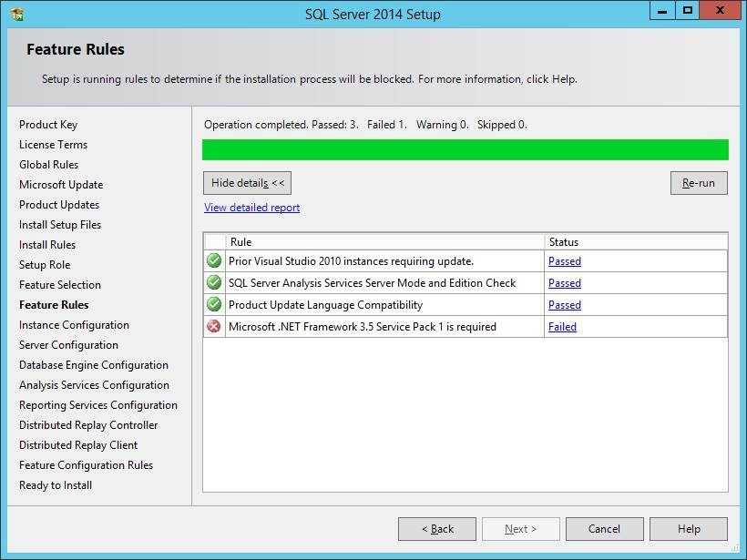Click the 'Operation completed' status summary text
The width and height of the screenshot is (747, 560).
coord(365,125)
